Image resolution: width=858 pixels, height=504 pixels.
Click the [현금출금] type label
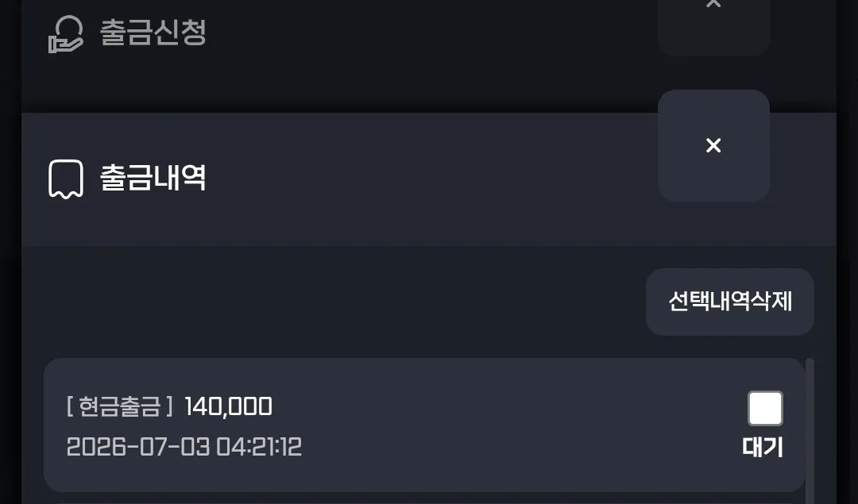click(x=120, y=406)
